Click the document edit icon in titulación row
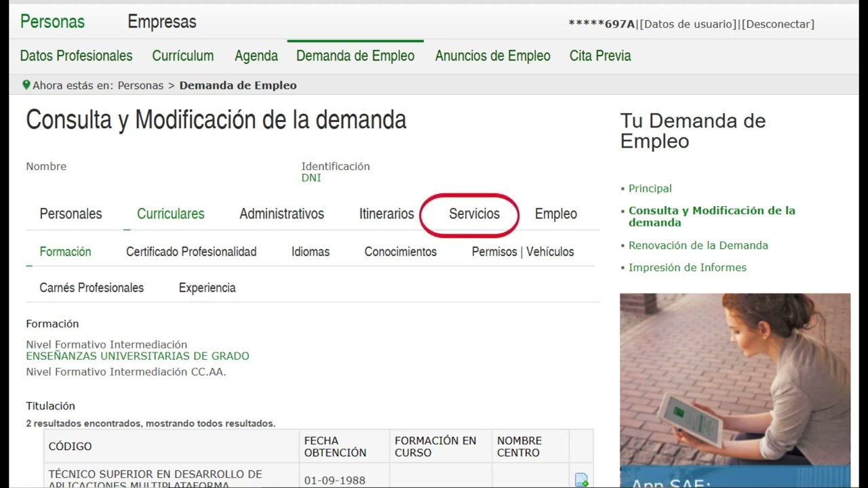868x488 pixels. point(581,480)
